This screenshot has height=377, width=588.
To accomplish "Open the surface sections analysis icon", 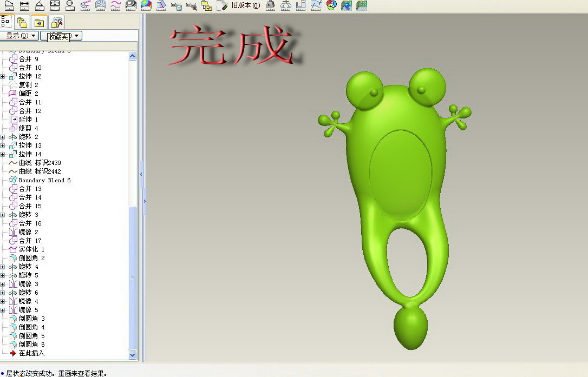I will (101, 5).
